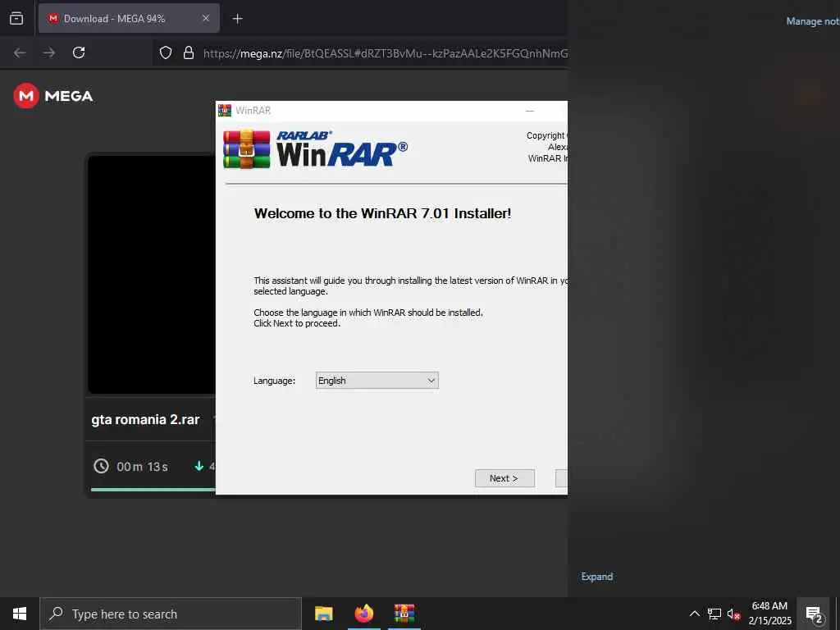Click the shield tracking protection icon
The width and height of the screenshot is (840, 630).
point(166,52)
